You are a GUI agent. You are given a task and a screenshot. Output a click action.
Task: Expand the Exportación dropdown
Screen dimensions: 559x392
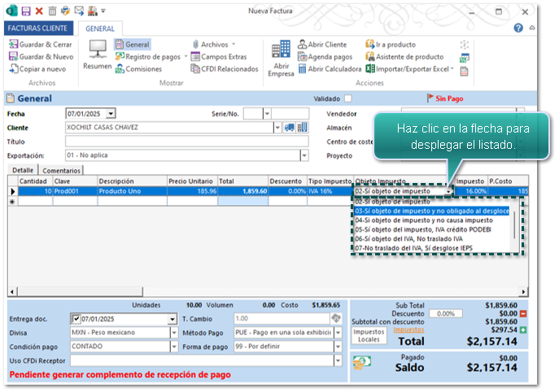pyautogui.click(x=304, y=155)
